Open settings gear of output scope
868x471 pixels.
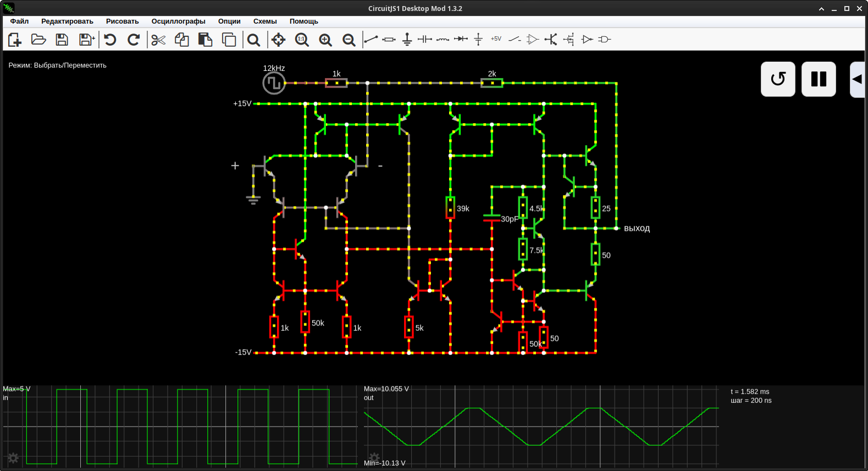pyautogui.click(x=374, y=457)
